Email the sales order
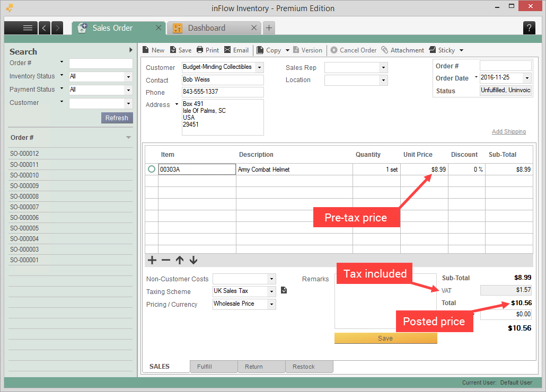The height and width of the screenshot is (392, 546). click(236, 50)
